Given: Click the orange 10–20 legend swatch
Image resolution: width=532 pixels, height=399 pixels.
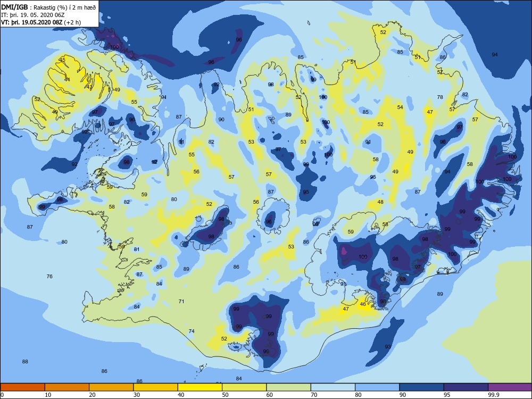Looking at the screenshot, I should click(67, 387).
